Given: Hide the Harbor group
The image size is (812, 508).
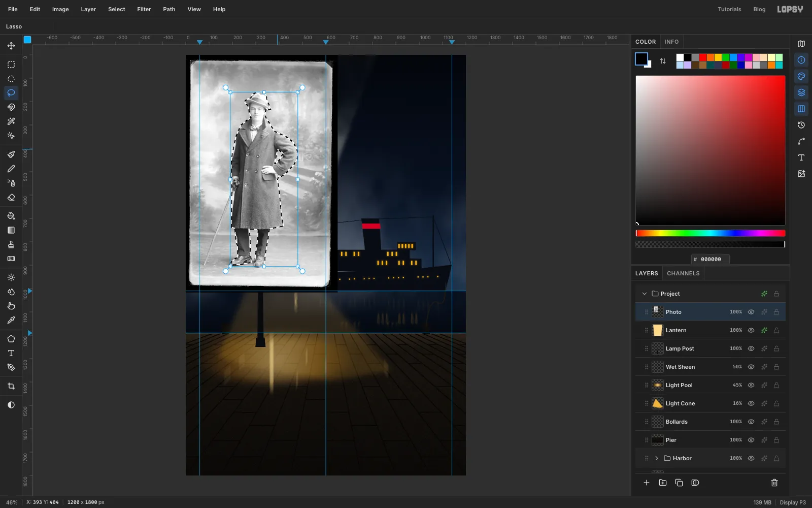Looking at the screenshot, I should 751,458.
